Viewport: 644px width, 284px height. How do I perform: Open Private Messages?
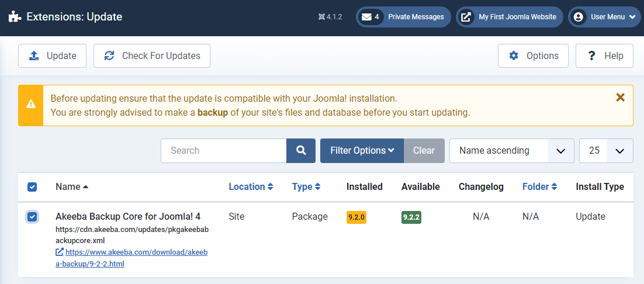pyautogui.click(x=403, y=17)
